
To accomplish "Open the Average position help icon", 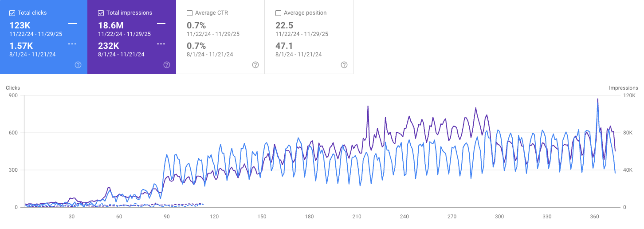I will click(344, 65).
